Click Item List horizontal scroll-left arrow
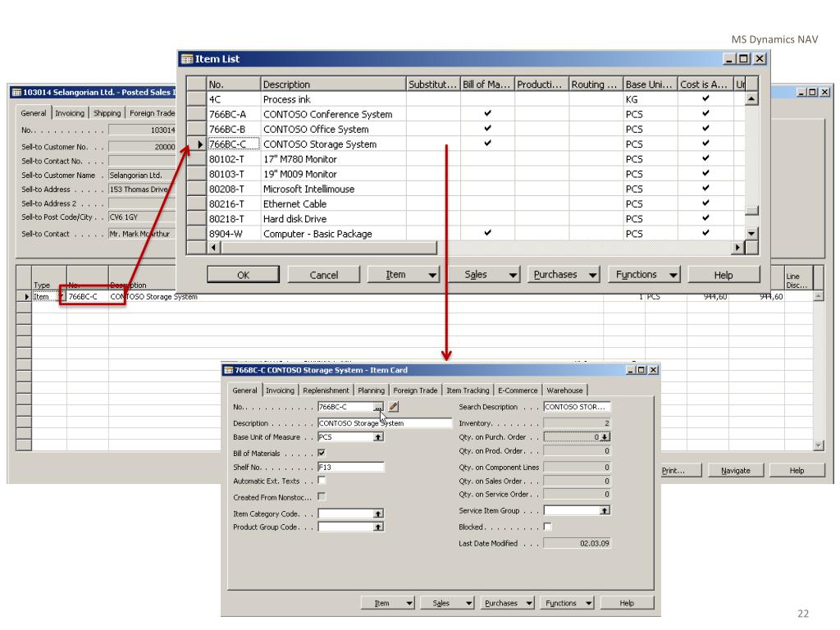The image size is (840, 630). (214, 248)
